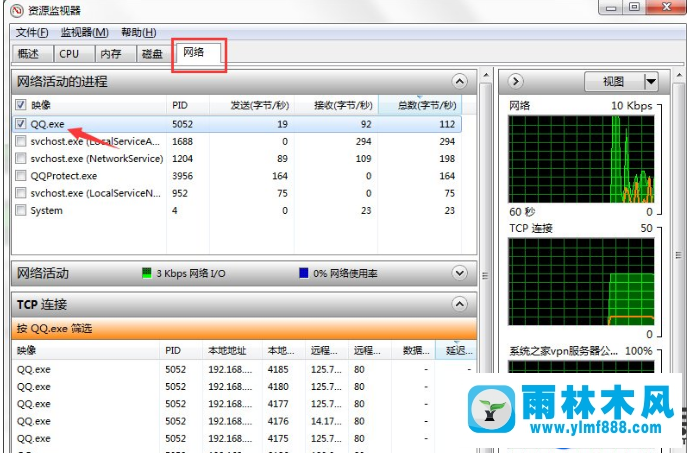Viewport: 687px width, 453px height.
Task: Select the QQProtect.exe process row
Action: click(x=237, y=176)
